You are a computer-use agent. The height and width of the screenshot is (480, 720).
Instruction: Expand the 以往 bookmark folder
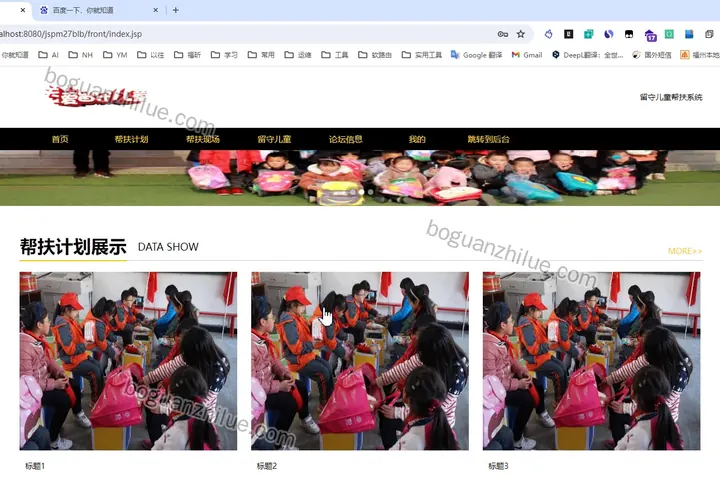click(150, 55)
